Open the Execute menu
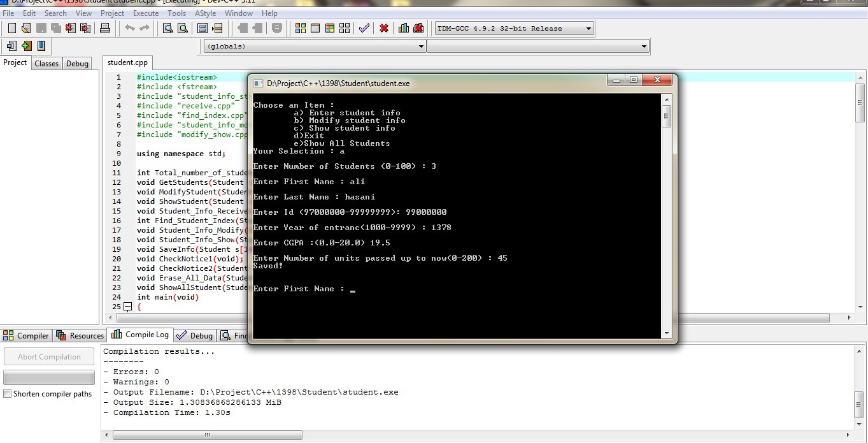This screenshot has height=443, width=868. pyautogui.click(x=146, y=13)
